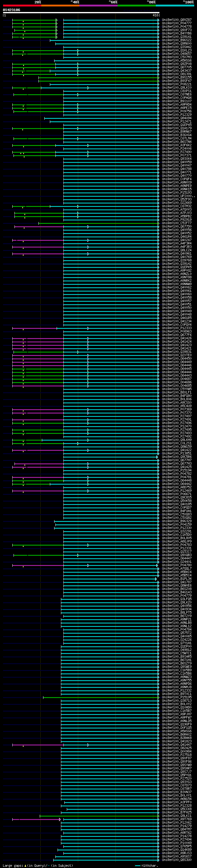Select the UniRef100_P12329 label
The width and height of the screenshot is (197, 868).
pos(176,115)
